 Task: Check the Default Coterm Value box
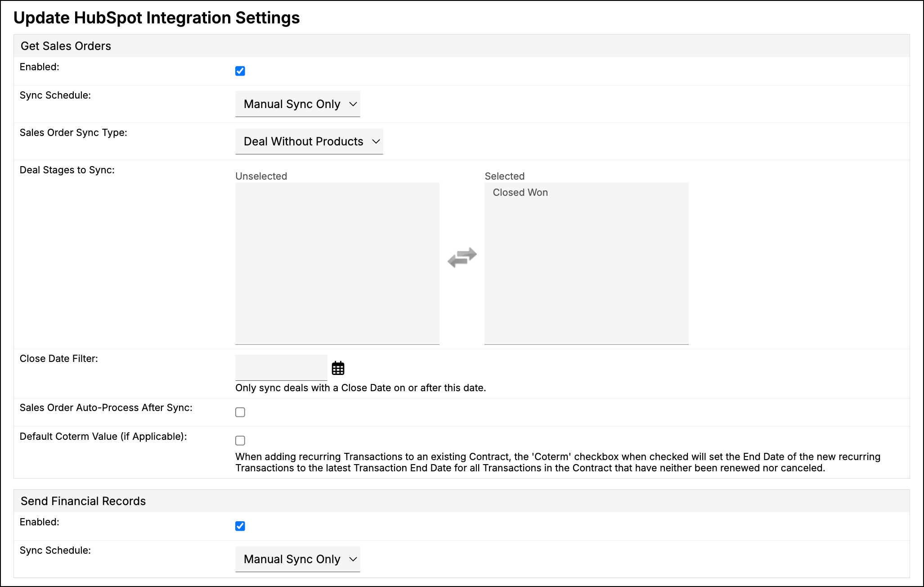[240, 440]
